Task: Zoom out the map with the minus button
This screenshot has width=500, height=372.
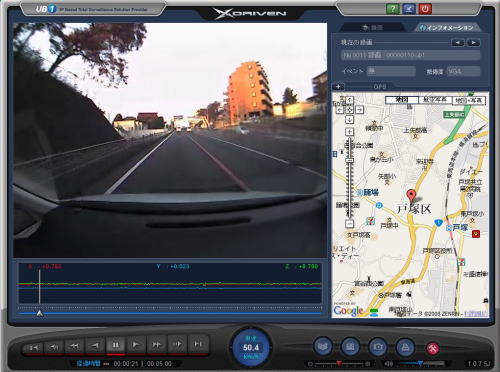Action: point(349,224)
